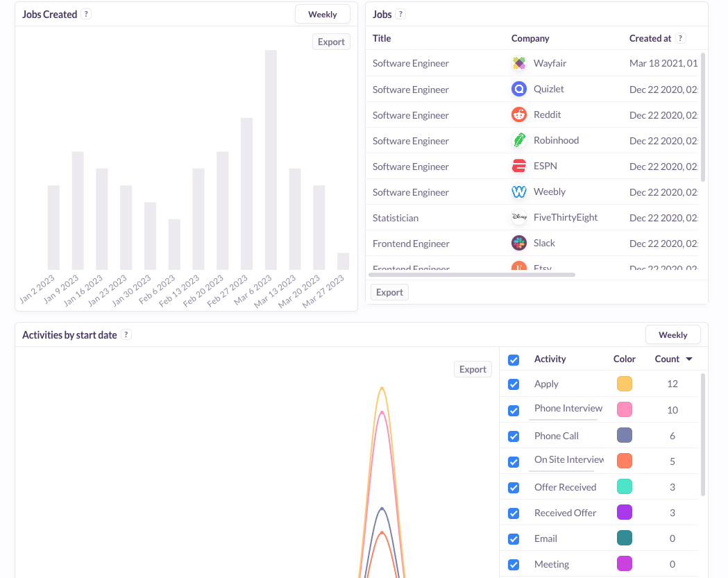Uncheck the On Site Interview checkbox
Image resolution: width=728 pixels, height=578 pixels.
point(514,462)
